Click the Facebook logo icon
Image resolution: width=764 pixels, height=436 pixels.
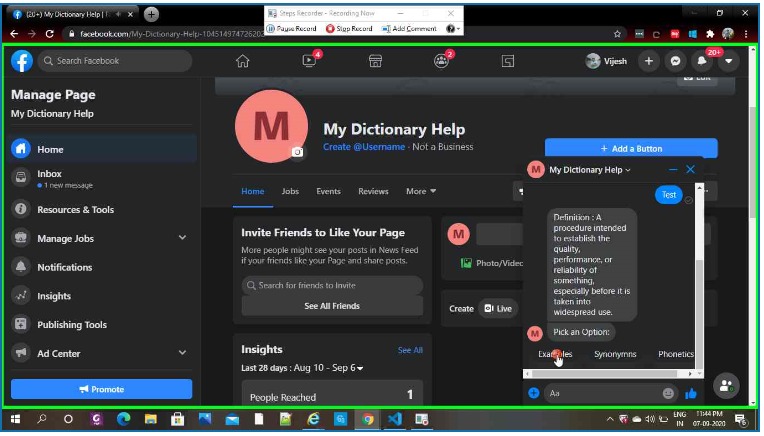[x=21, y=61]
